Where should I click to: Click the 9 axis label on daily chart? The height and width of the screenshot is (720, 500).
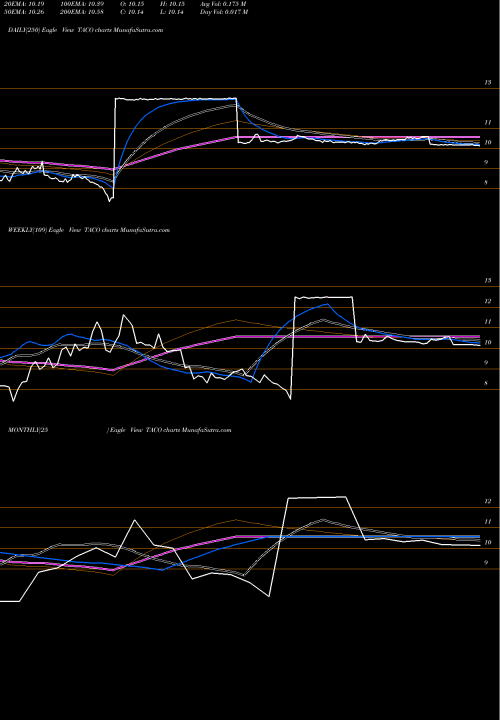[x=486, y=163]
